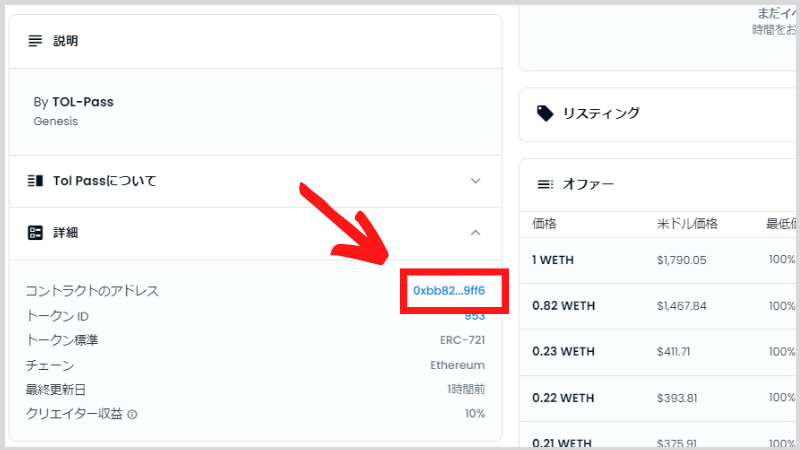Click the 1時間前 last updated value
Viewport: 800px width, 450px height.
[x=466, y=389]
